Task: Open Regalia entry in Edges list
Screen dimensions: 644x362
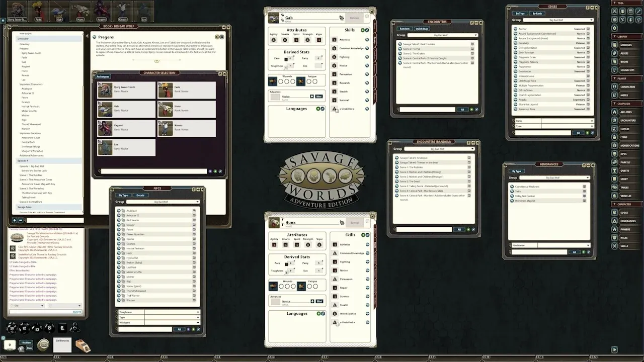Action: tap(550, 100)
